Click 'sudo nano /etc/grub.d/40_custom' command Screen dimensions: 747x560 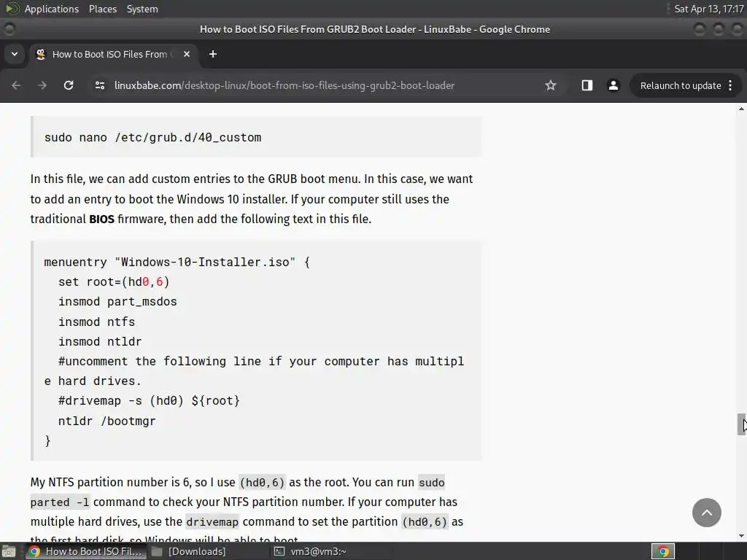tap(152, 138)
